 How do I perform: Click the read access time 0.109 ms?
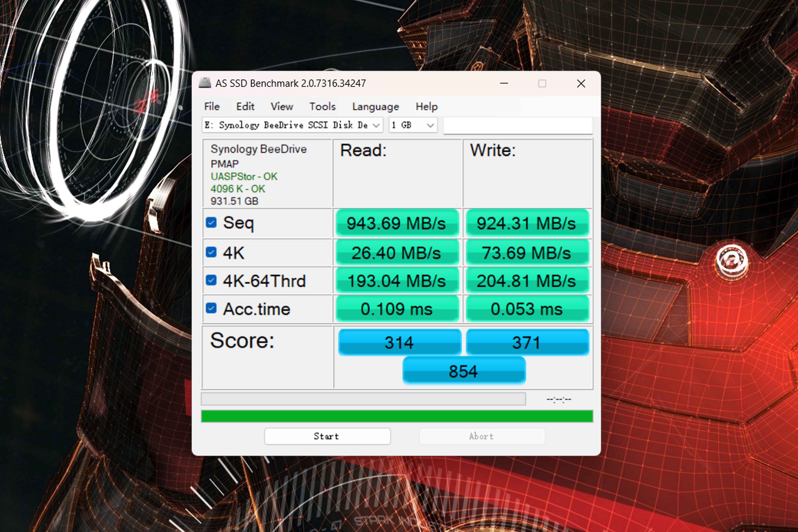click(397, 309)
